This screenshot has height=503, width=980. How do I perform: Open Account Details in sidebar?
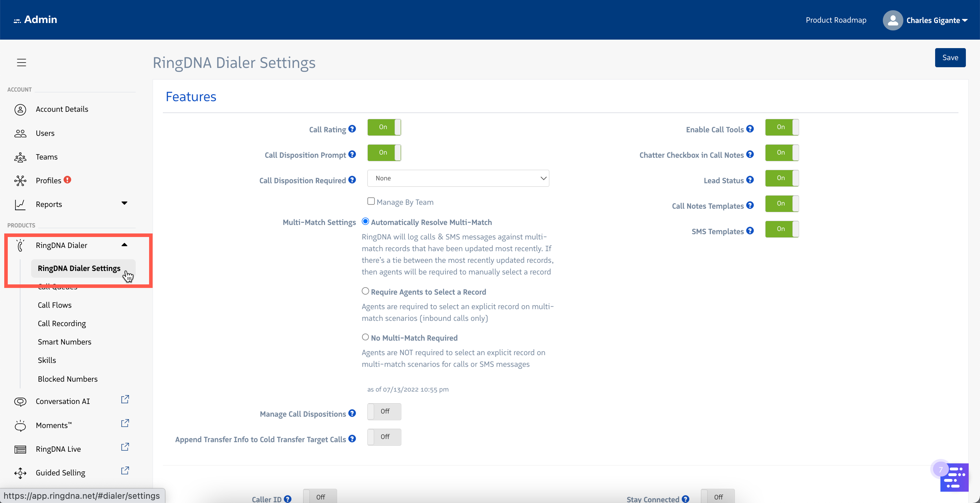click(x=61, y=109)
